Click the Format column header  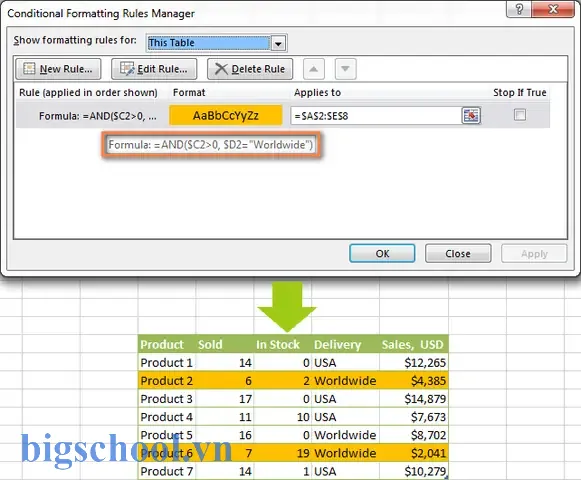189,92
